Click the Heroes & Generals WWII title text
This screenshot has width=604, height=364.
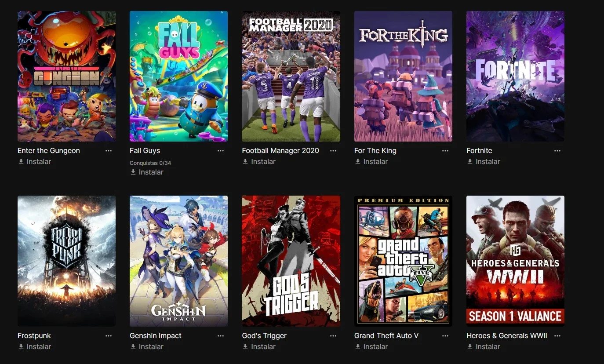(x=507, y=336)
